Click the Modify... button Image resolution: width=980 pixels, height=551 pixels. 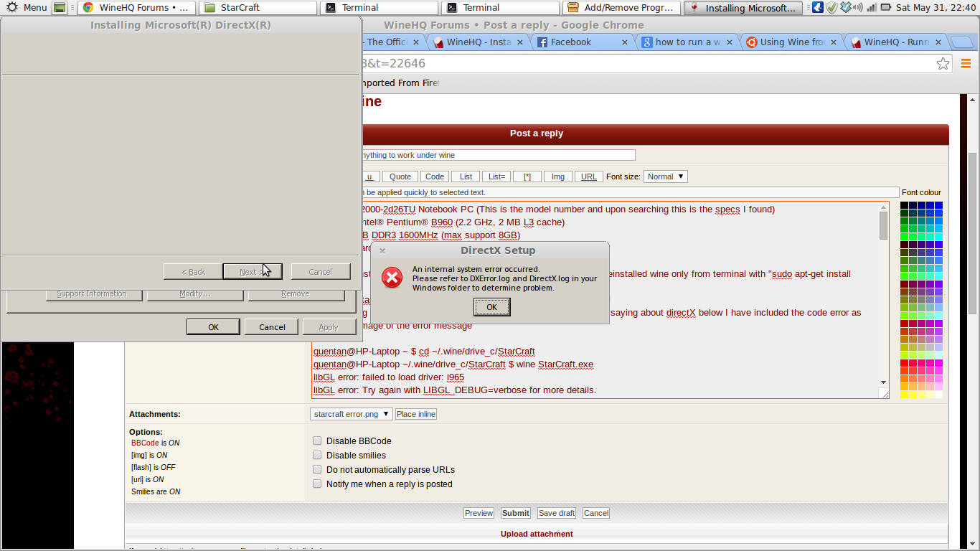(x=195, y=294)
